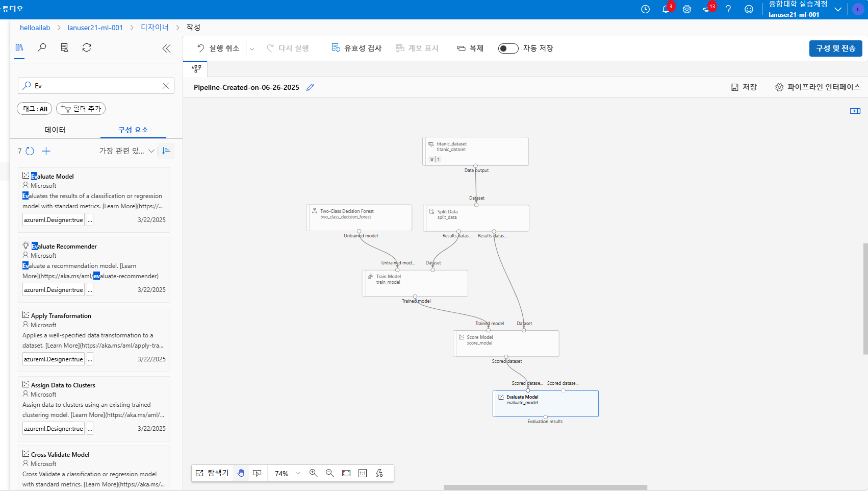Toggle the right settings panel open
868x491 pixels.
click(855, 111)
